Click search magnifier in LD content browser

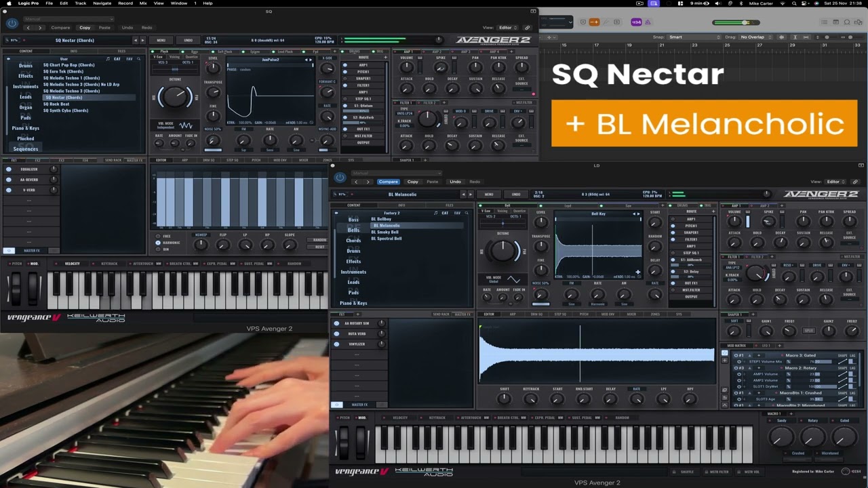(x=467, y=213)
